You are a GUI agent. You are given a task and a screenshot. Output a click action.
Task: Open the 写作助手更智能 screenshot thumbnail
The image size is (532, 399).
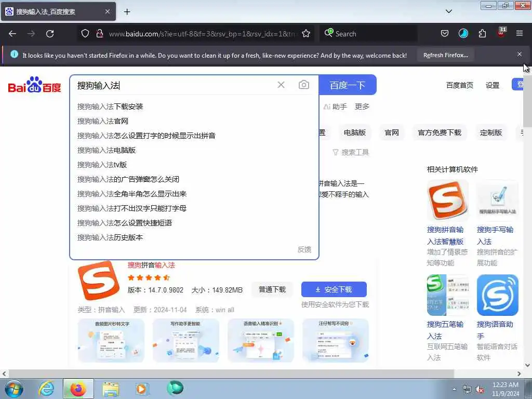point(185,340)
